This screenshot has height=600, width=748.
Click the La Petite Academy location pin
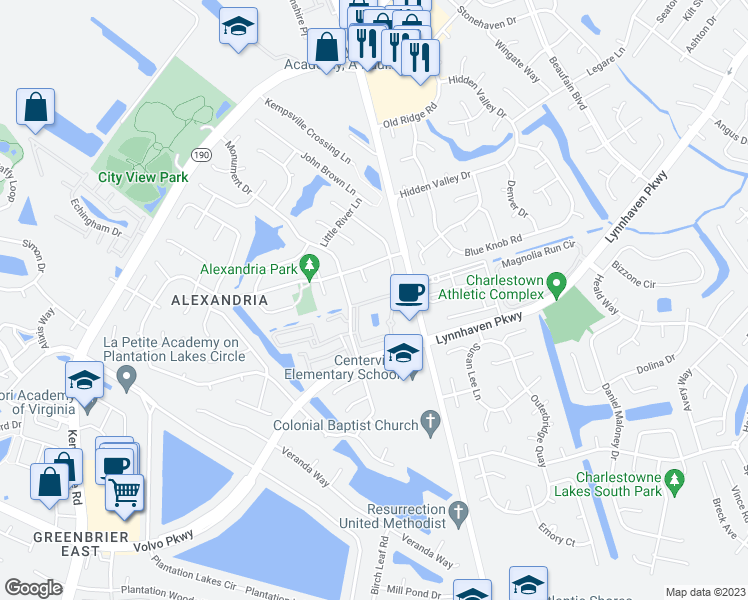pyautogui.click(x=126, y=379)
